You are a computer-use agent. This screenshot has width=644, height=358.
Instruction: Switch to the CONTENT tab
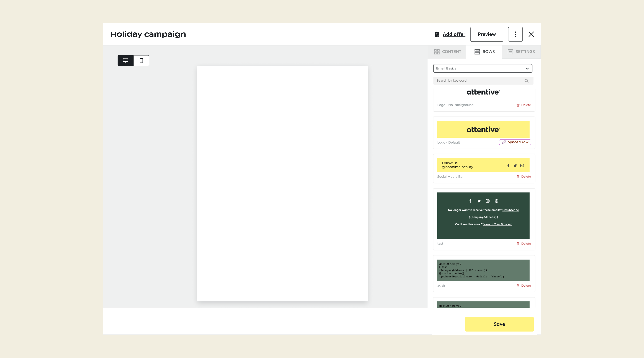(x=448, y=52)
